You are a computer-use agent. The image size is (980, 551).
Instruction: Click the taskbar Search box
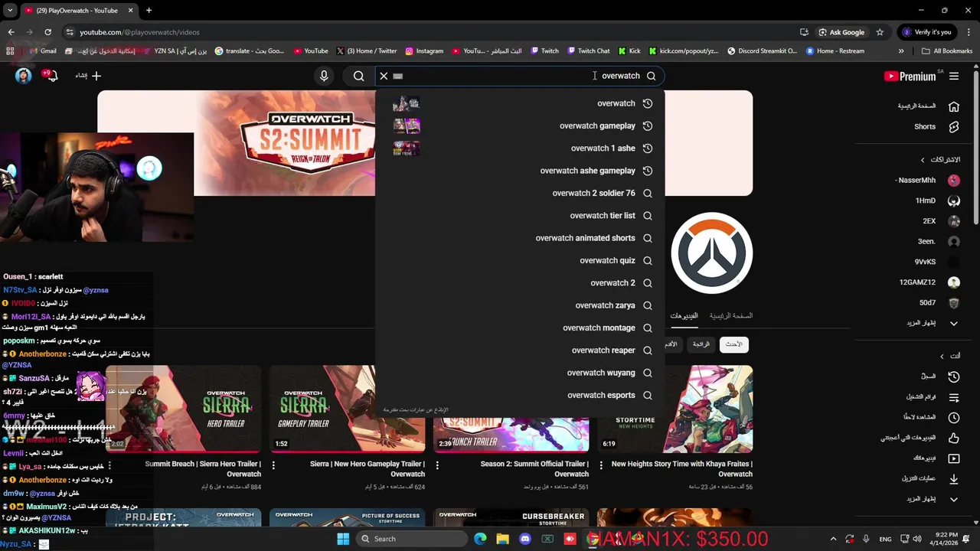412,539
